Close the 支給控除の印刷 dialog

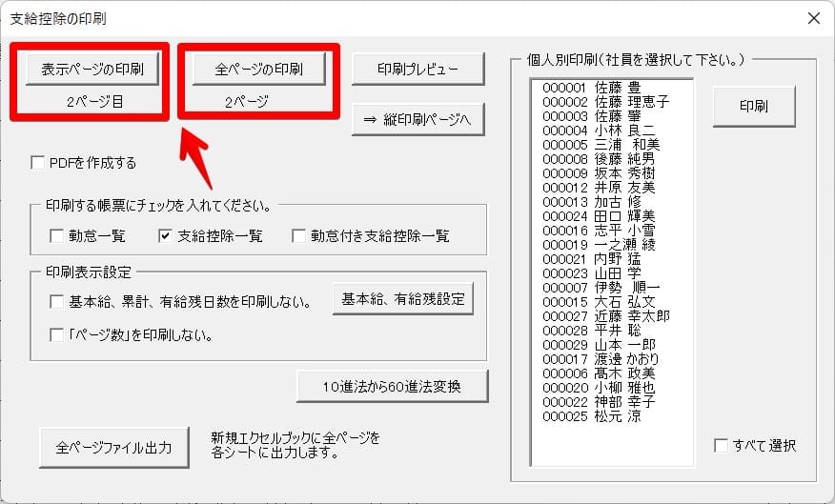point(813,18)
